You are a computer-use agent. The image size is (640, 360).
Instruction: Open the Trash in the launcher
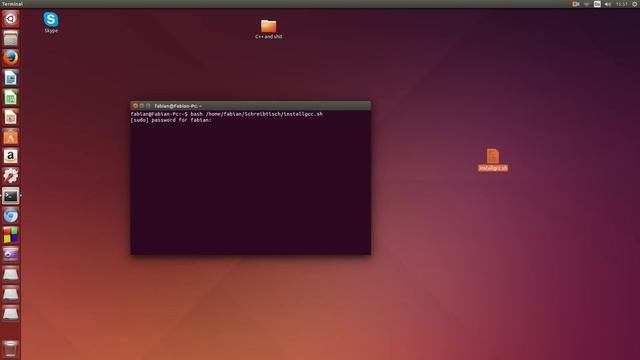click(x=11, y=349)
